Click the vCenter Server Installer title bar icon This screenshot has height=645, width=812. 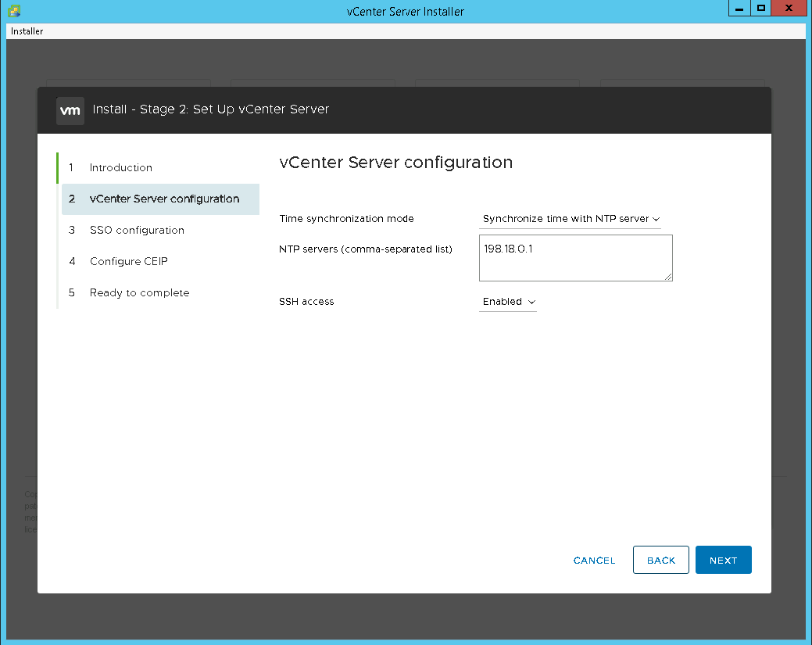coord(14,12)
